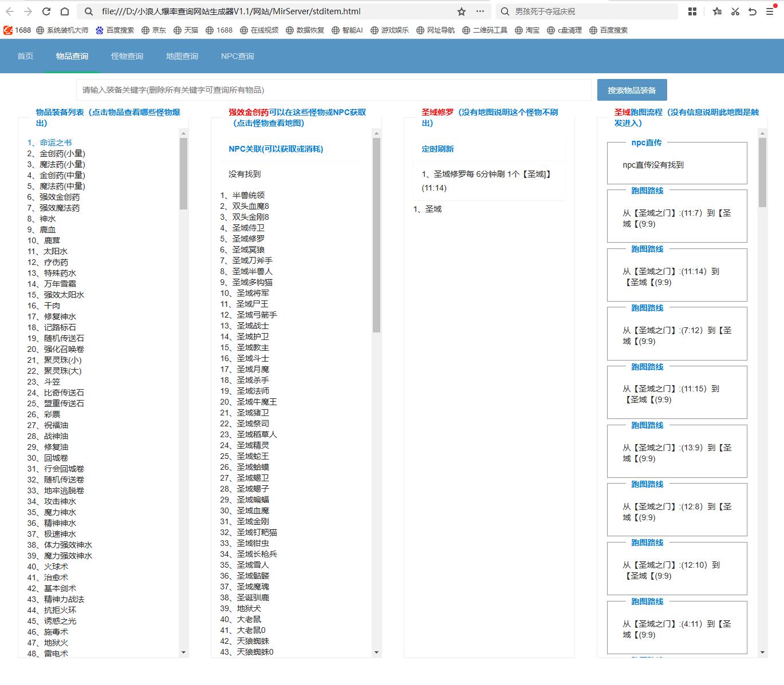784x685 pixels.
Task: Click the item list scrollbar down arrow
Action: 183,652
